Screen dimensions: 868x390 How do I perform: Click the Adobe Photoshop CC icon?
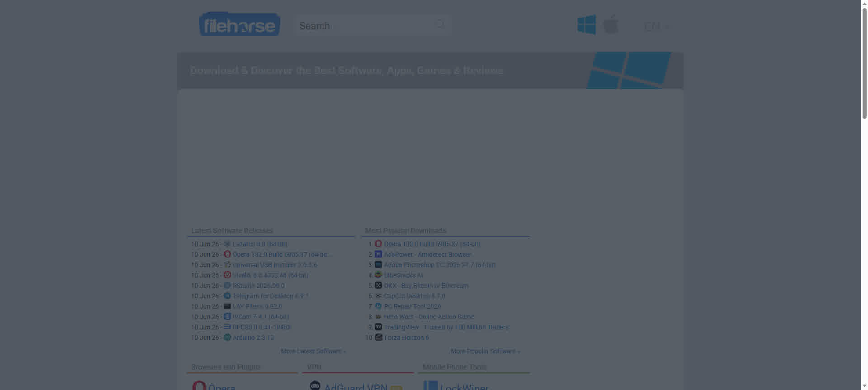[x=378, y=265]
